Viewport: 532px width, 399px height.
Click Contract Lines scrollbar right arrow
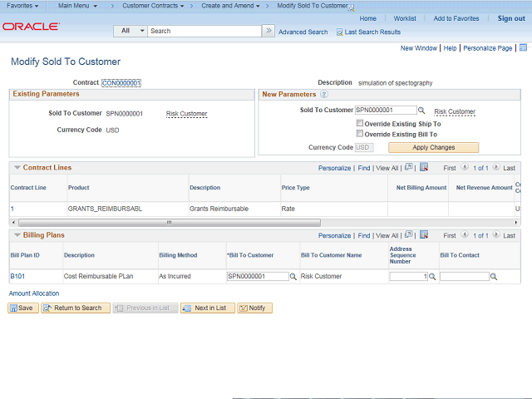point(515,223)
